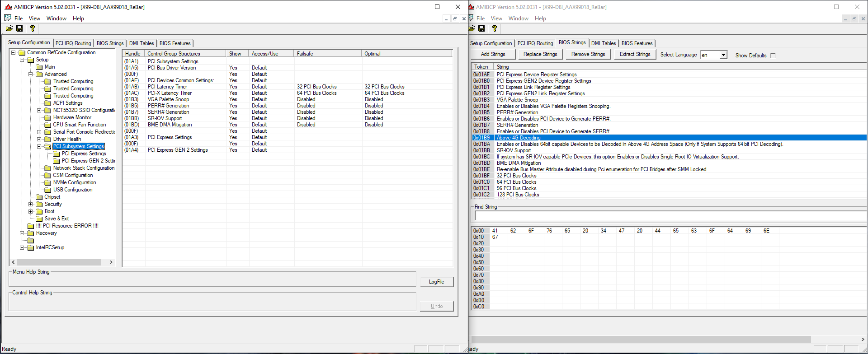Click the Remove Strings button
Screen dimensions: 868x354
(x=588, y=54)
